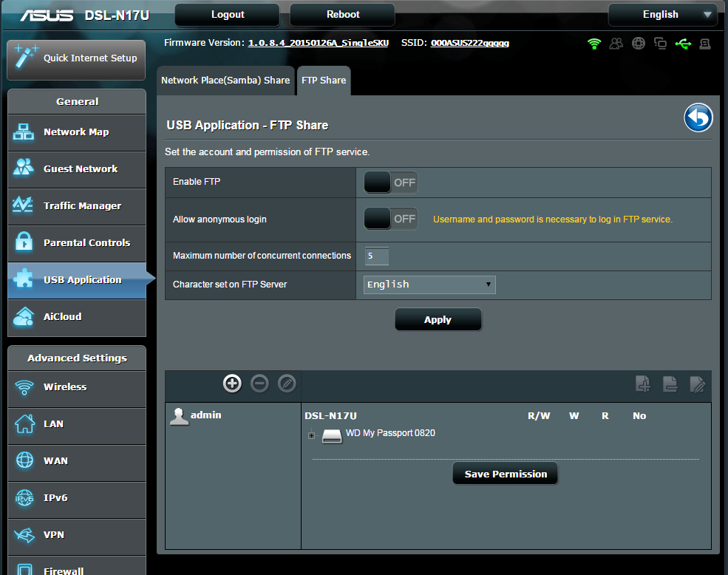This screenshot has height=575, width=728.
Task: Click the AiCloud cloud icon
Action: tap(24, 317)
